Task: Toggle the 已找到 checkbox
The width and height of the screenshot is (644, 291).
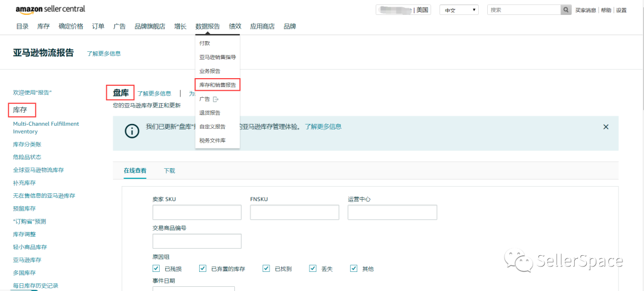Action: 266,268
